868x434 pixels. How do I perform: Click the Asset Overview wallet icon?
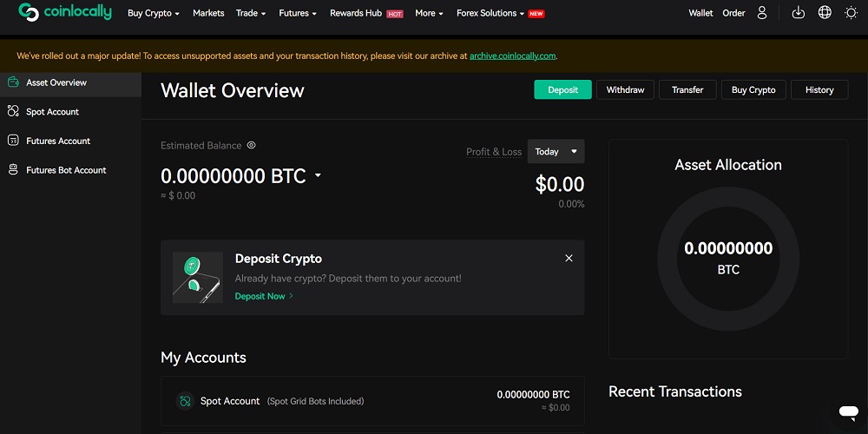(x=13, y=82)
